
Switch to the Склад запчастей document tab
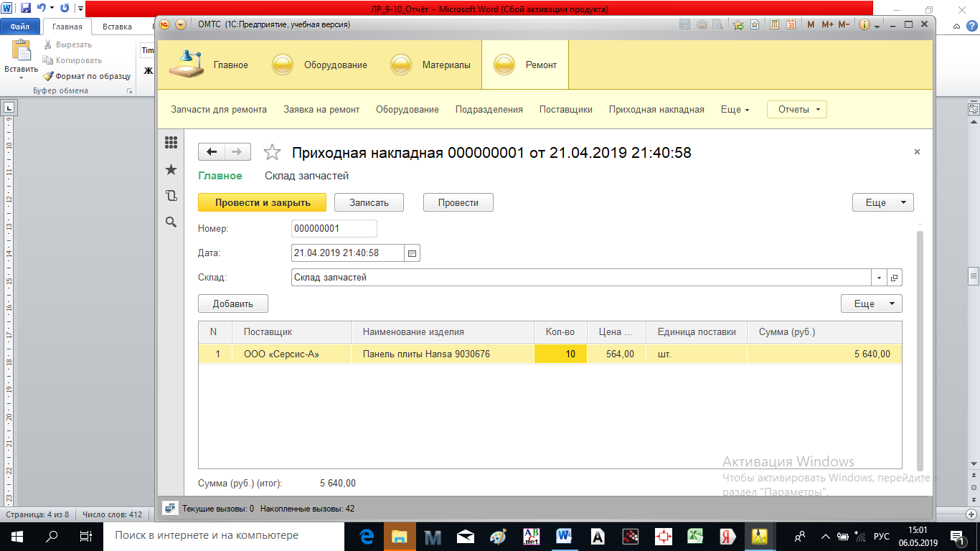[306, 176]
